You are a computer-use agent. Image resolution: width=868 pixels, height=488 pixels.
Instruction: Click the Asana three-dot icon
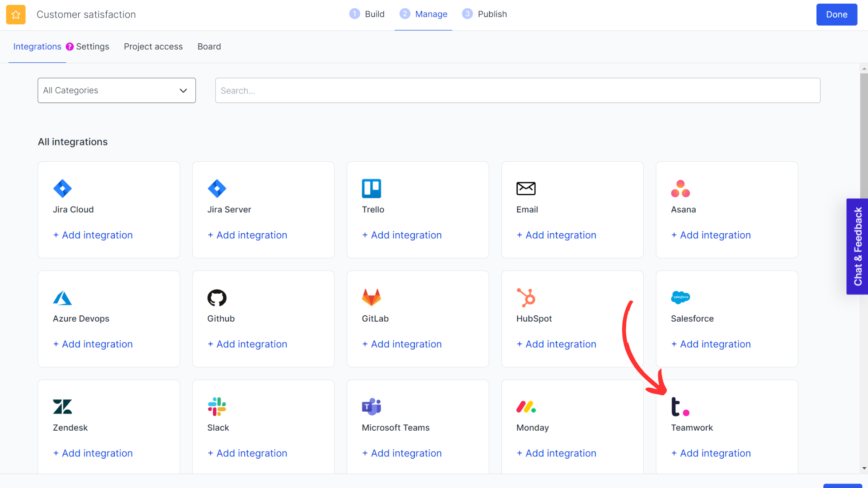click(x=680, y=188)
